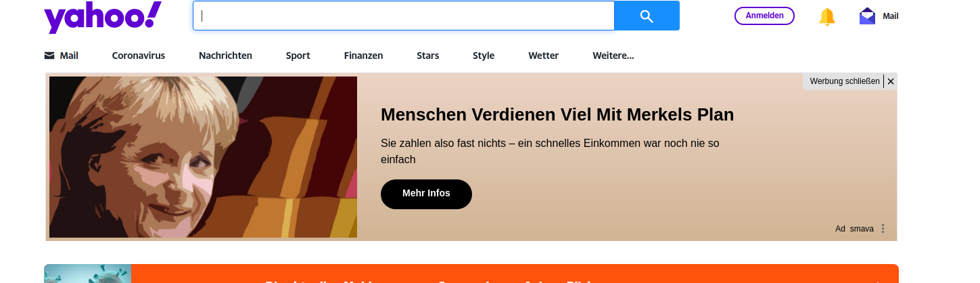980x283 pixels.
Task: Click the Yahoo logo
Action: tap(102, 18)
